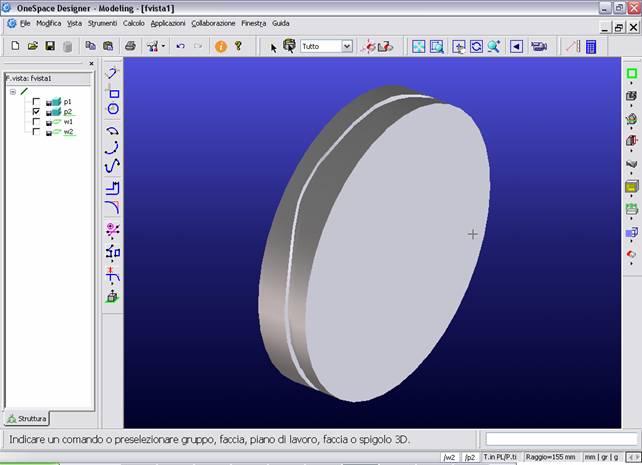This screenshot has height=465, width=642.
Task: Open a file with the folder icon
Action: (32, 46)
